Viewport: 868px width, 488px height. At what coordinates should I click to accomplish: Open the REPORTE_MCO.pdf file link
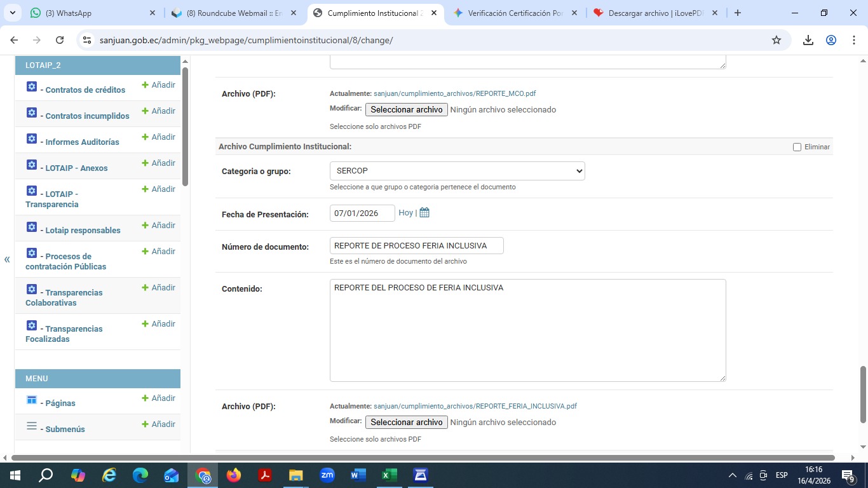454,93
